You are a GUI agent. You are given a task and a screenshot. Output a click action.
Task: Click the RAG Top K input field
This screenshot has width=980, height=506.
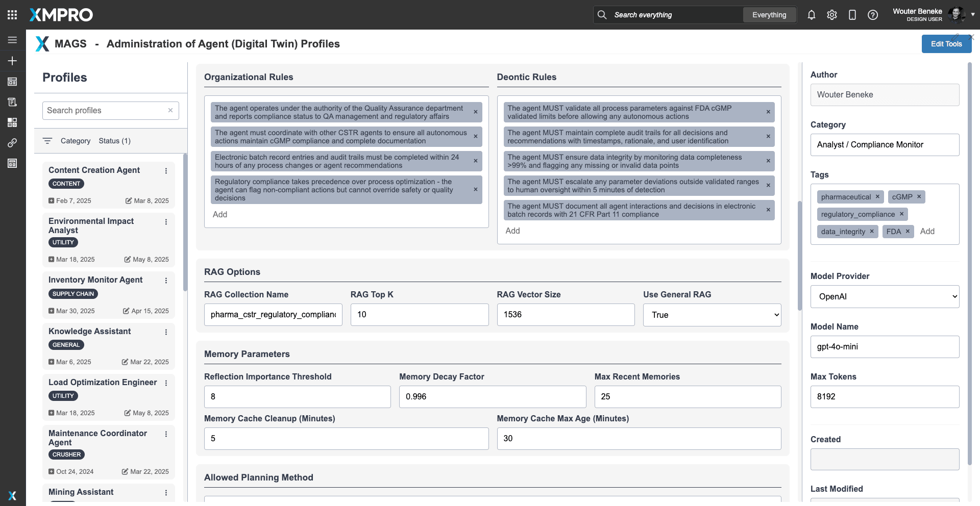coord(419,315)
